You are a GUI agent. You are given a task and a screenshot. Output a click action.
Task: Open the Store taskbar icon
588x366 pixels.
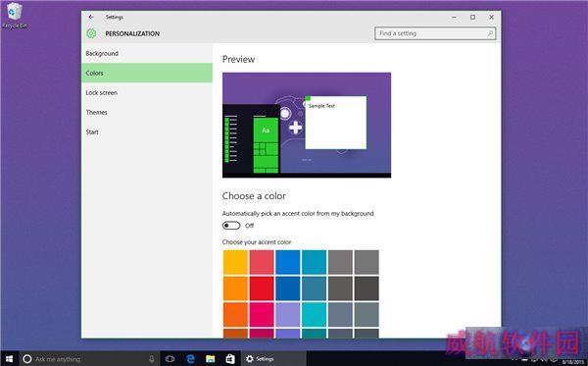230,359
